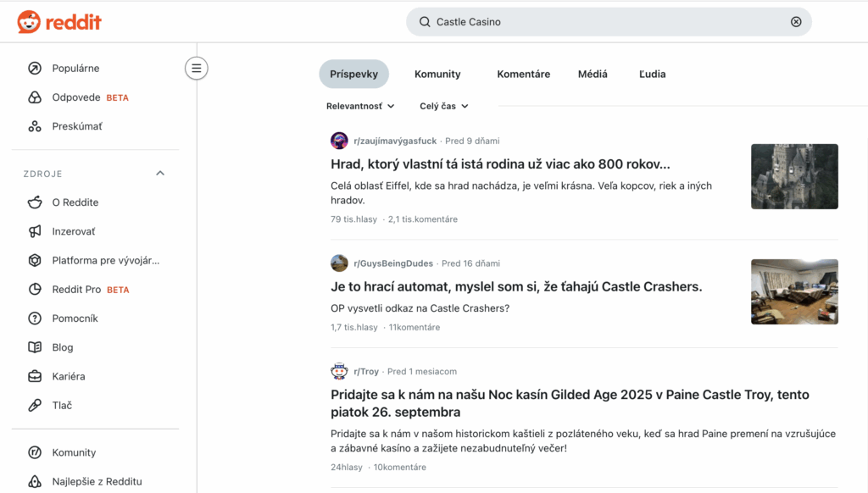Click the Preskúmať sidebar icon
Viewport: 868px width, 493px height.
(x=35, y=126)
